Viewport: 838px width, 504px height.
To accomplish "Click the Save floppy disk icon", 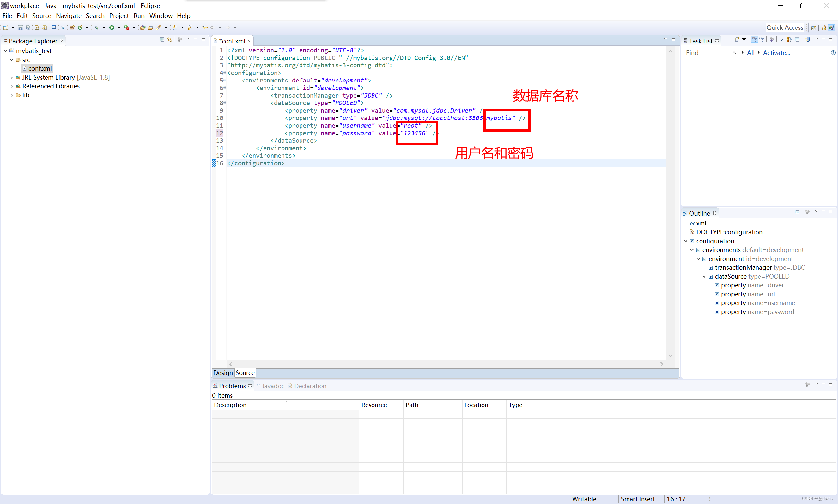I will click(20, 27).
